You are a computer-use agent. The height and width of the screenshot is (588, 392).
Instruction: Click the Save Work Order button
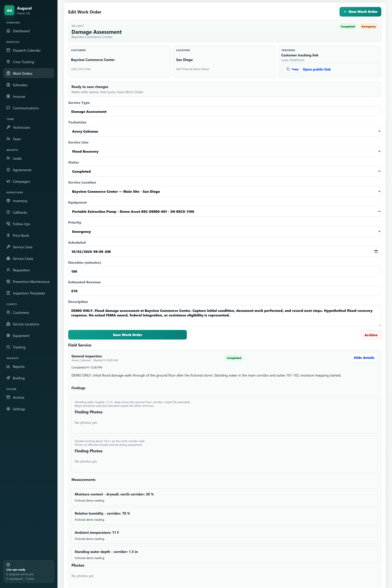coord(128,335)
